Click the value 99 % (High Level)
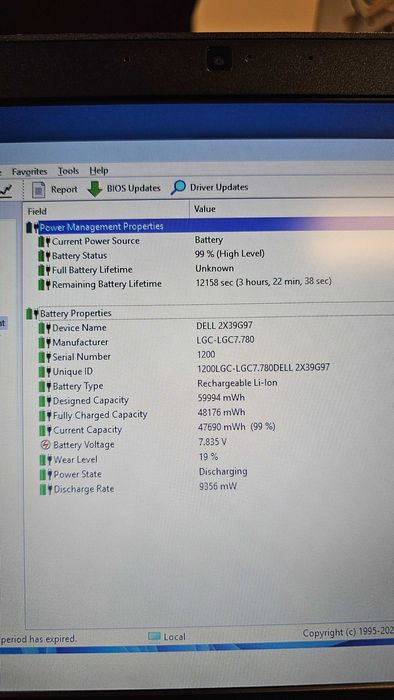Image resolution: width=394 pixels, height=700 pixels. (230, 254)
